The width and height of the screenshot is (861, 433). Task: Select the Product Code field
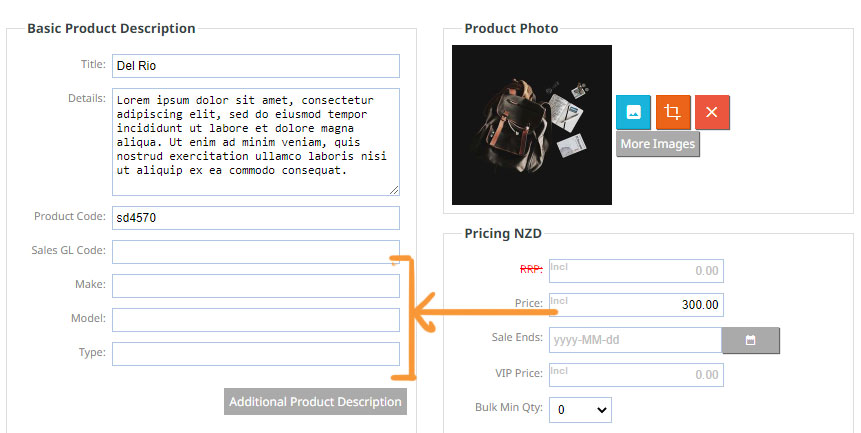[x=256, y=218]
